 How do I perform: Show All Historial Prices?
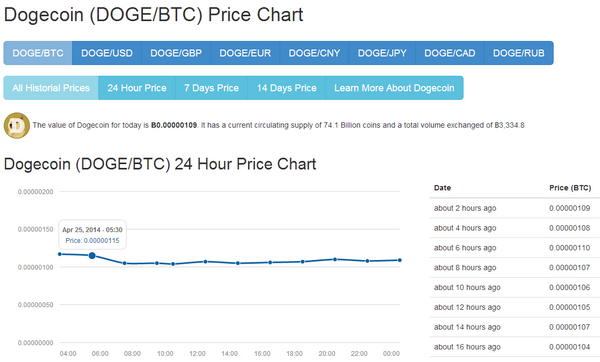point(51,88)
